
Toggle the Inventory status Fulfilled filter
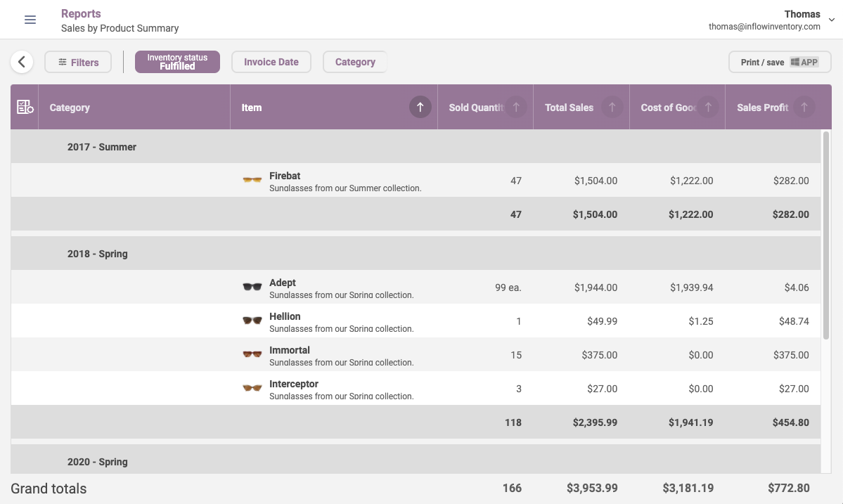pos(177,62)
